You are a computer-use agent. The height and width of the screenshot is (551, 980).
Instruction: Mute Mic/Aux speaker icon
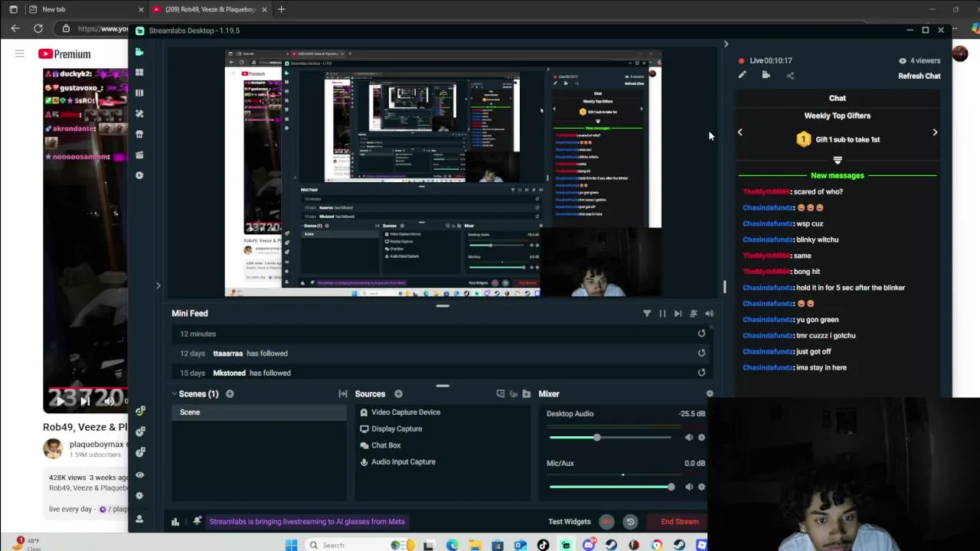coord(689,487)
